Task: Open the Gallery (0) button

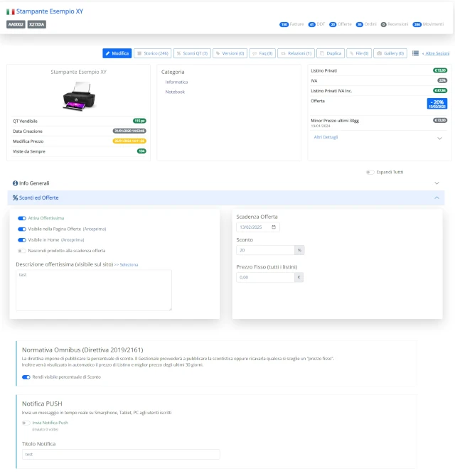Action: pyautogui.click(x=390, y=53)
